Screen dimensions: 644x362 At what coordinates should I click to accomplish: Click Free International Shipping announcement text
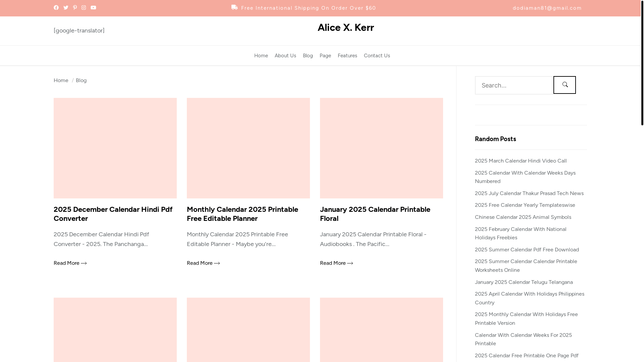pyautogui.click(x=308, y=8)
